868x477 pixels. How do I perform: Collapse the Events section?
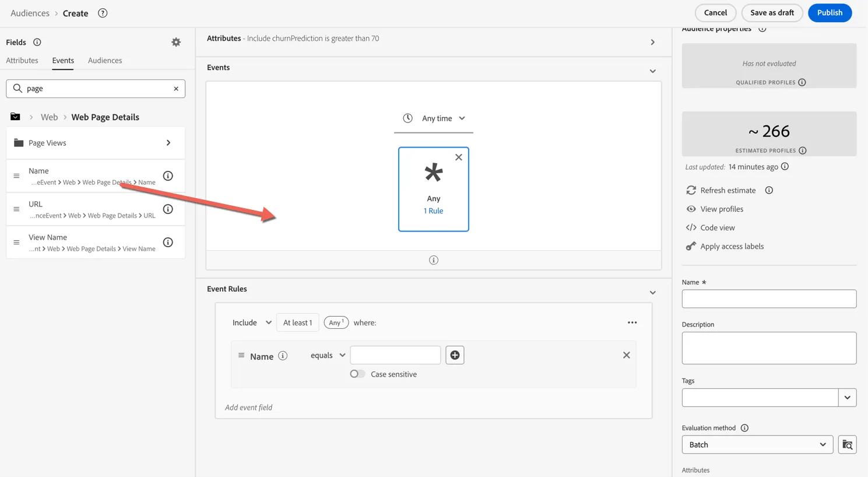(653, 71)
